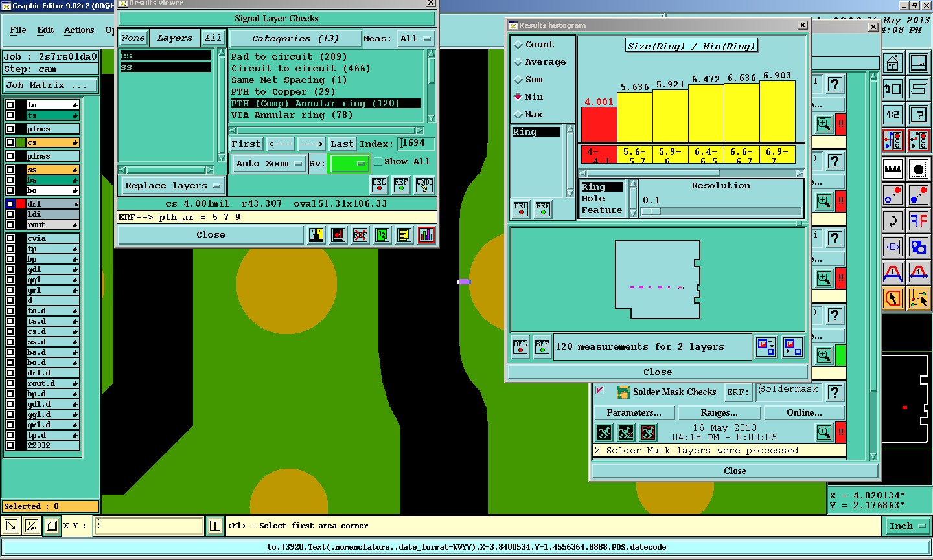Click the green numbered page icon

(x=382, y=235)
